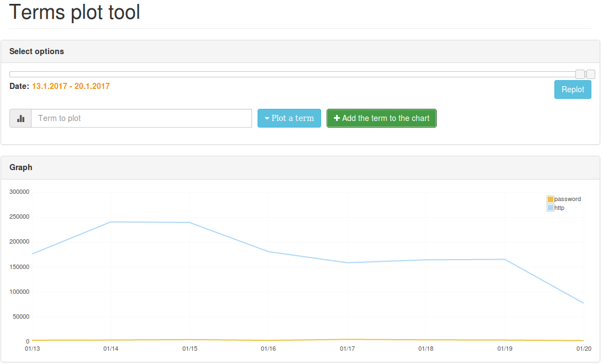
Task: Click the middle of the date slider track
Action: coord(293,74)
